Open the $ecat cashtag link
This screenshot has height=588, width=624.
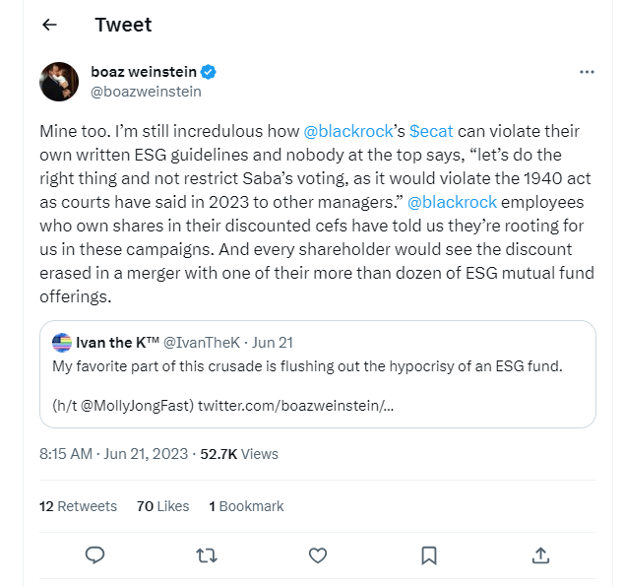(431, 132)
